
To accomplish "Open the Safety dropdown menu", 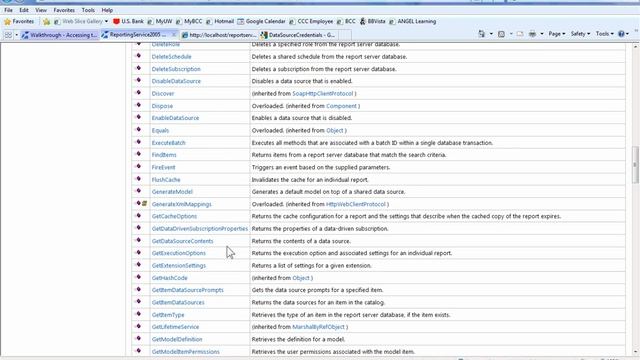I will [580, 34].
